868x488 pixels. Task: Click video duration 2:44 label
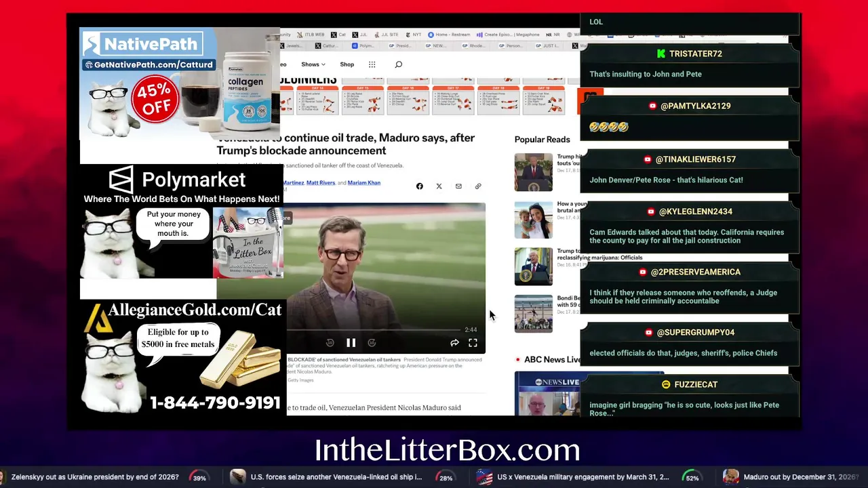pyautogui.click(x=471, y=329)
